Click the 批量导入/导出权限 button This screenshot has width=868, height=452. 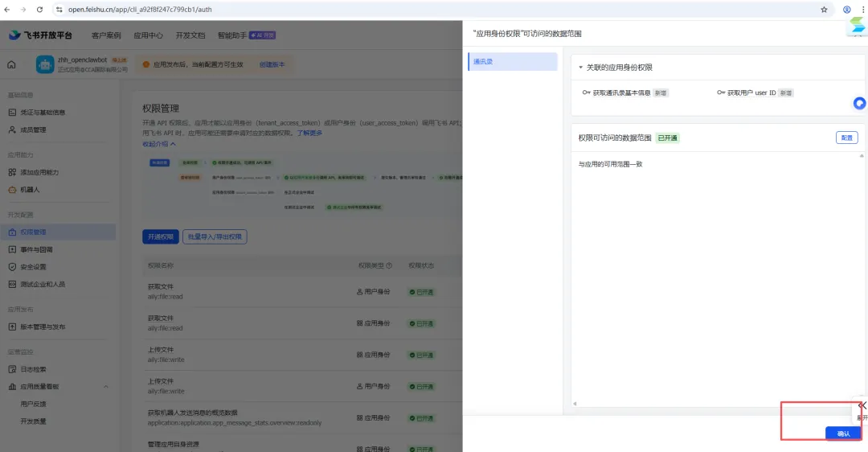(215, 236)
